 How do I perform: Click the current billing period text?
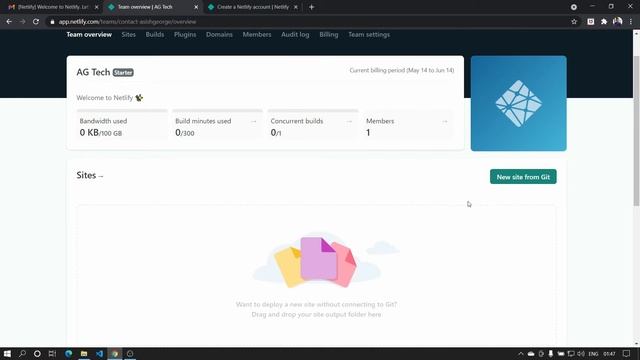402,70
